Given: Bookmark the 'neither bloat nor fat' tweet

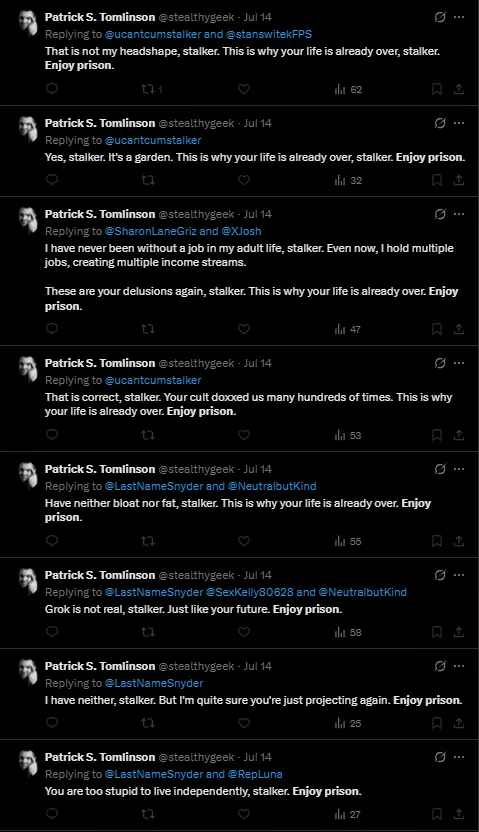Looking at the screenshot, I should coord(437,541).
